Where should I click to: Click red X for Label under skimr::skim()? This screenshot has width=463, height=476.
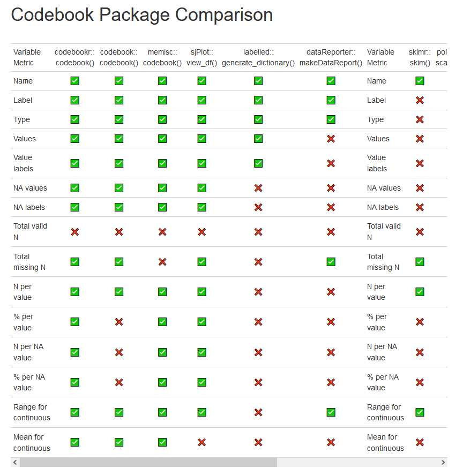(x=420, y=100)
